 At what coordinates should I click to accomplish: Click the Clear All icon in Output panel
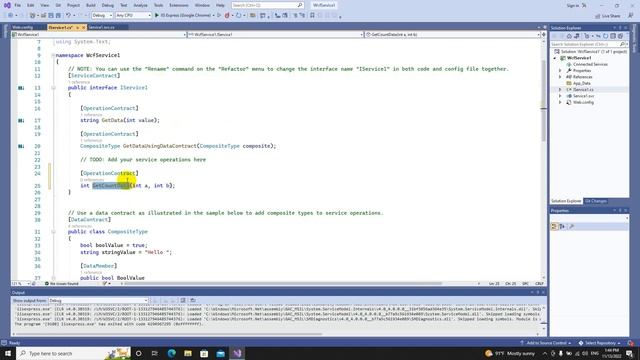[183, 301]
